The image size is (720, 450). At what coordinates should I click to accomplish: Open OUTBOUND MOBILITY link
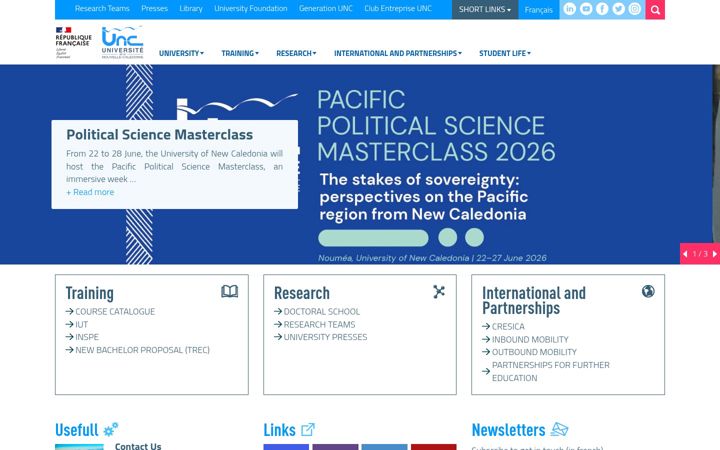coord(534,352)
